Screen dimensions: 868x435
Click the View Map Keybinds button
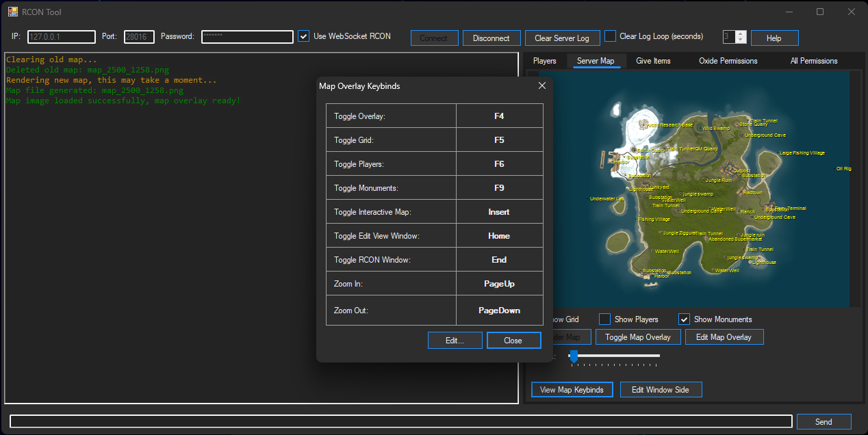572,390
